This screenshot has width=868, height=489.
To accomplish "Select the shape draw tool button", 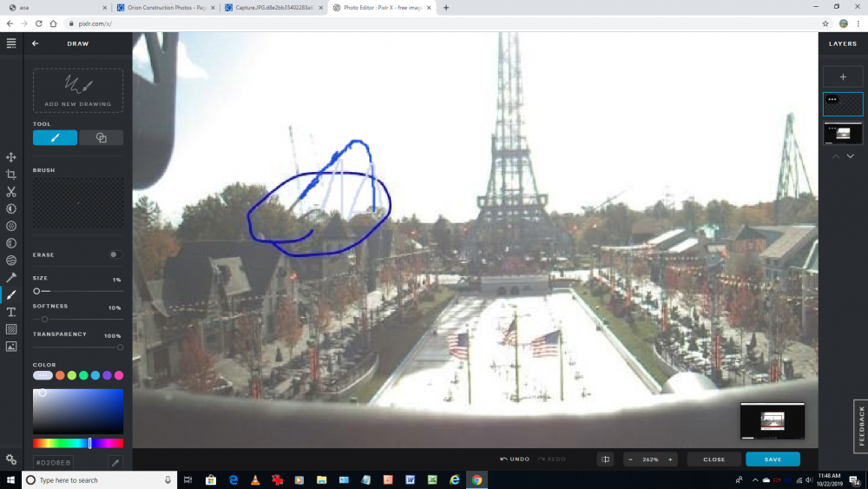I will pos(101,137).
